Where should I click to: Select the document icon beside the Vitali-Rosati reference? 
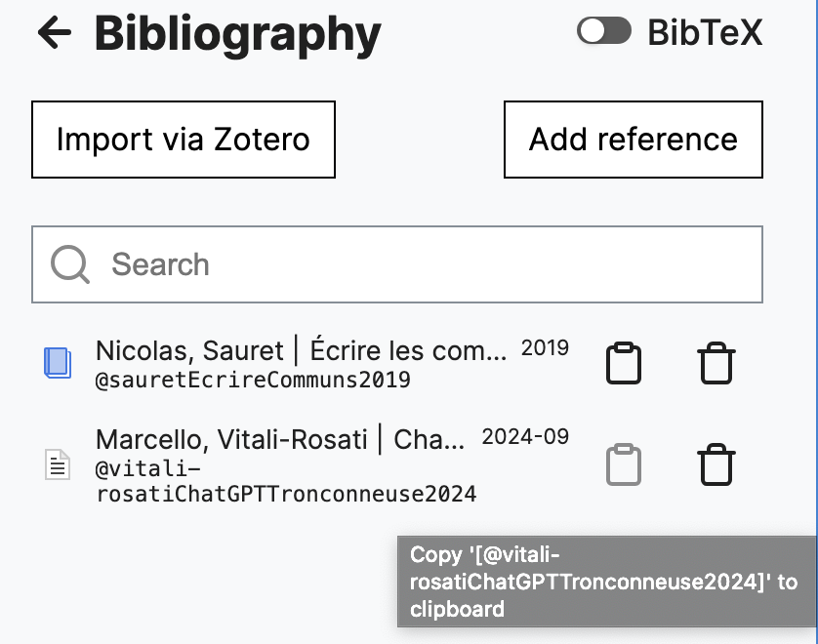coord(57,464)
